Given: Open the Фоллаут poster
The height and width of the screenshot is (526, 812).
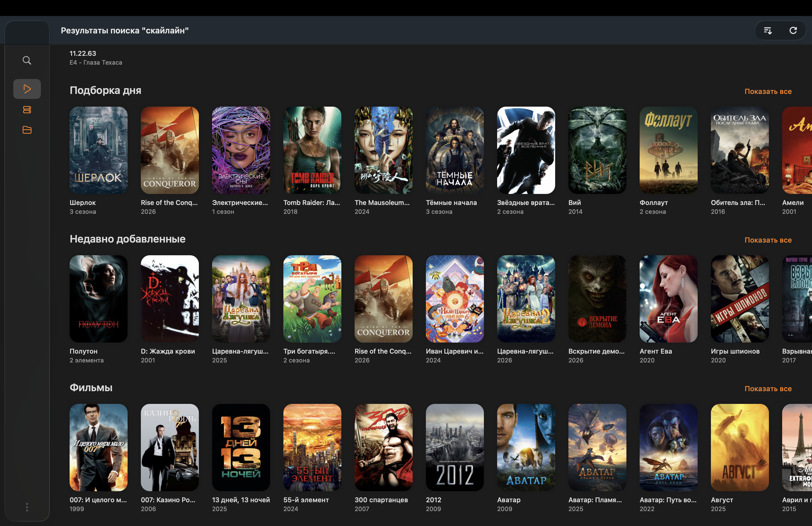Looking at the screenshot, I should pyautogui.click(x=669, y=150).
